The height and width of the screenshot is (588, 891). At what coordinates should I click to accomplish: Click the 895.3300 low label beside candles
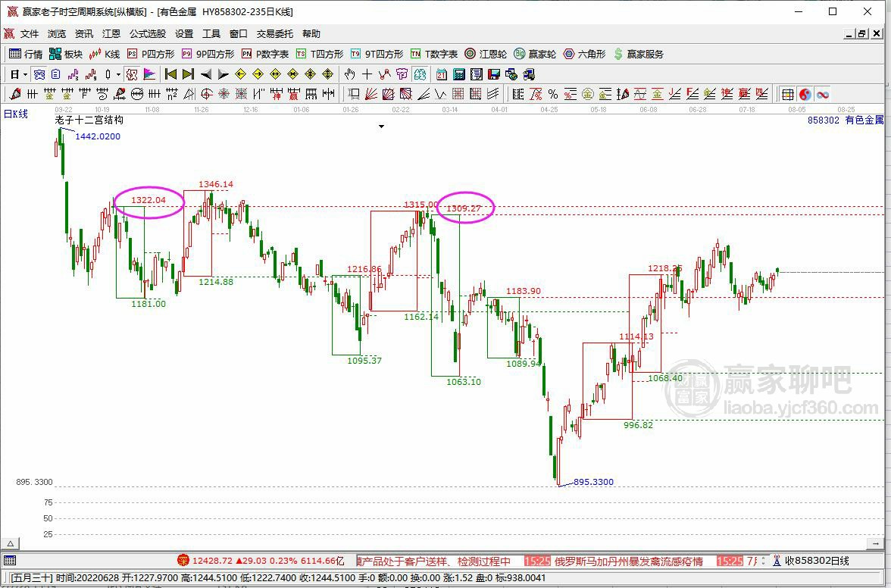pos(593,482)
